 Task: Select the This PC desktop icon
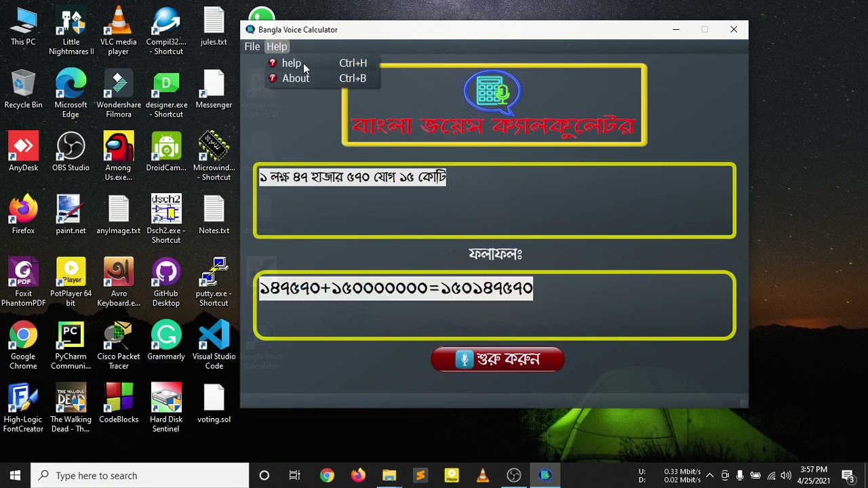pyautogui.click(x=23, y=27)
